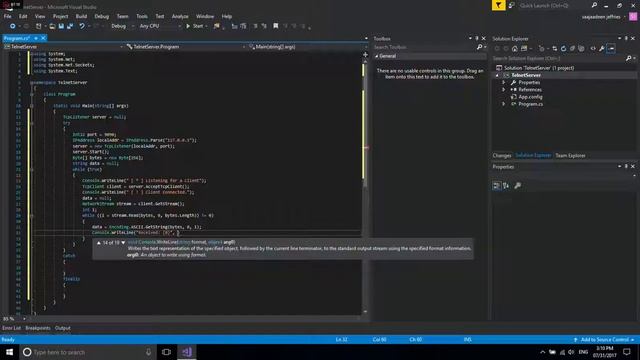Toggle the Preview Selected Items button
The height and width of the screenshot is (360, 640).
(611, 49)
